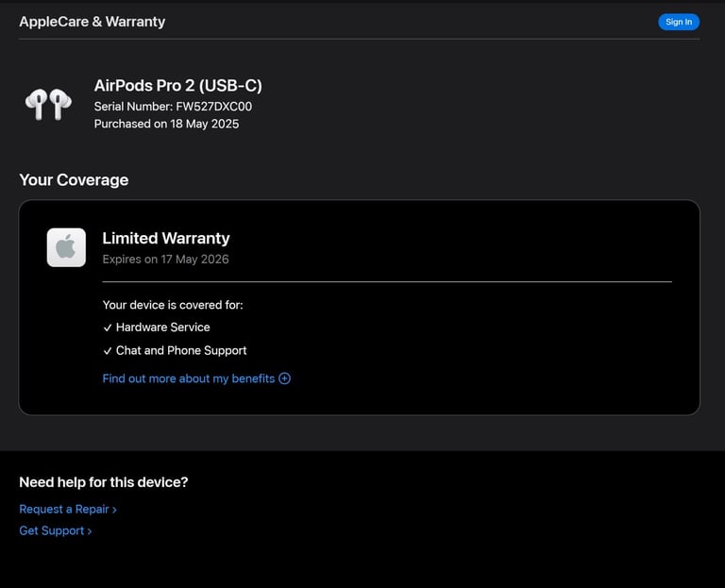Open the Request a Repair link
The height and width of the screenshot is (588, 725).
64,510
